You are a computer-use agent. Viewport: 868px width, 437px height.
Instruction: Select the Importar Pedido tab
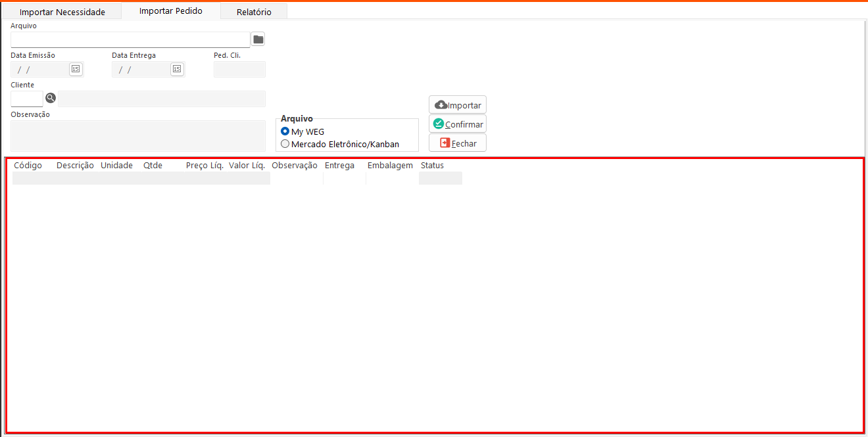[171, 11]
